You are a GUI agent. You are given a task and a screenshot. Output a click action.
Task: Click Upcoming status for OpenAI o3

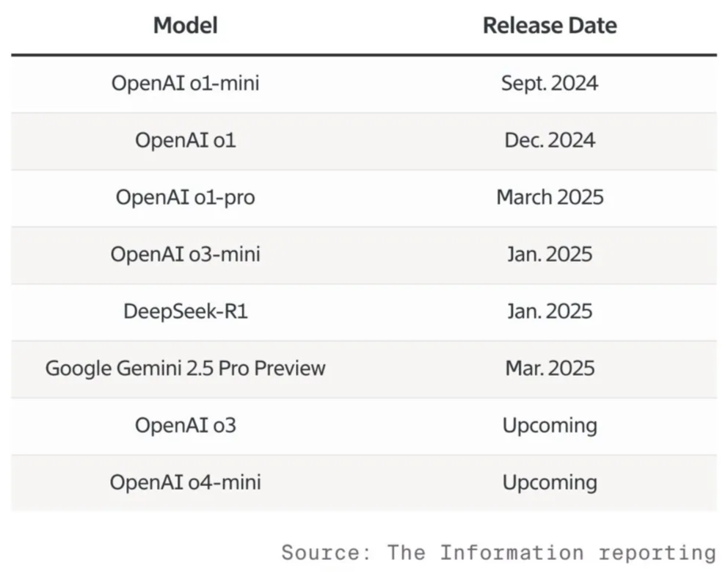549,425
